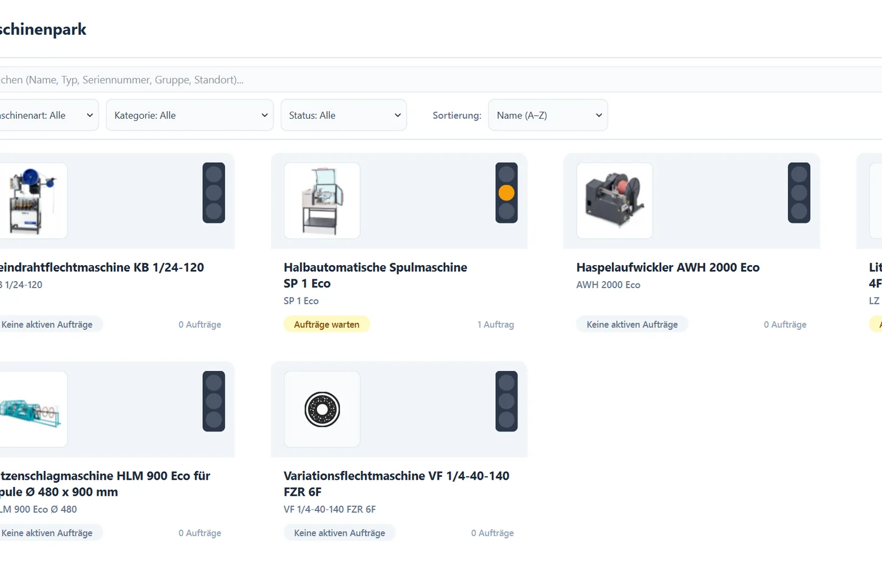Click the traffic light on KB 1/24-120 card
The width and height of the screenshot is (882, 588).
[214, 193]
